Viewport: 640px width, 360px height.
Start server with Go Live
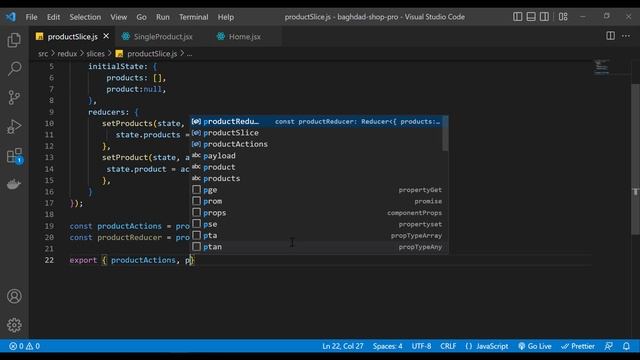(535, 346)
